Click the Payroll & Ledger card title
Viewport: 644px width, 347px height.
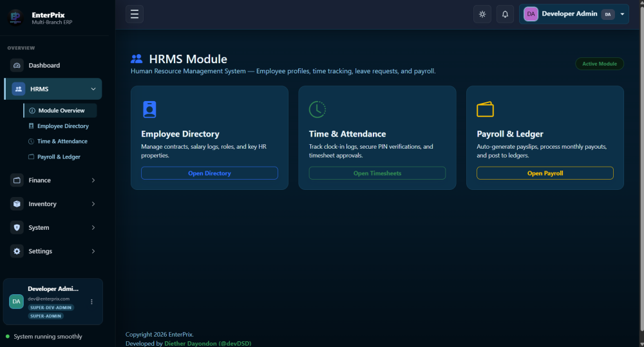509,134
